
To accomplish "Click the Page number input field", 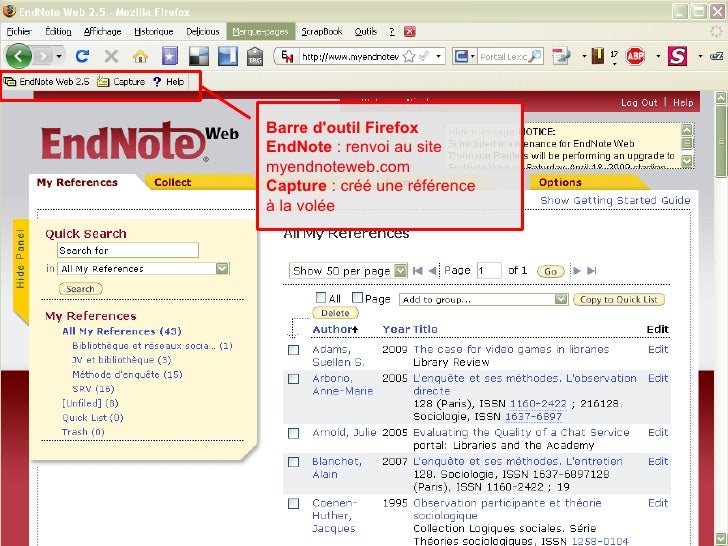I will (489, 271).
